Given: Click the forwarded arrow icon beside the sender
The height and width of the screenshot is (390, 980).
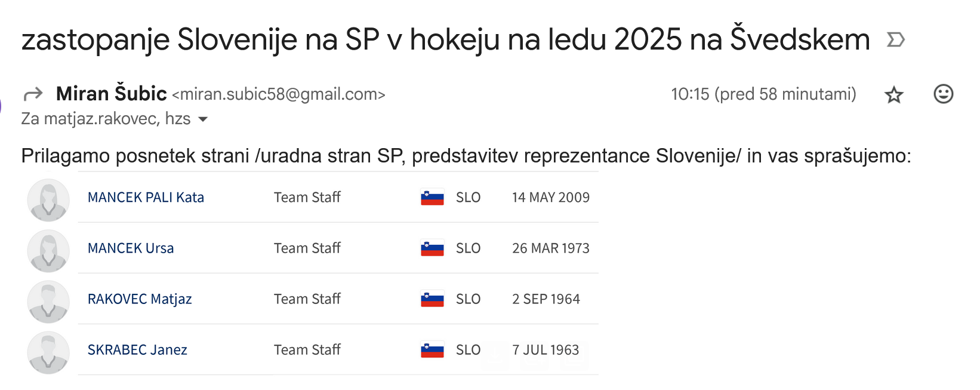Looking at the screenshot, I should [33, 94].
